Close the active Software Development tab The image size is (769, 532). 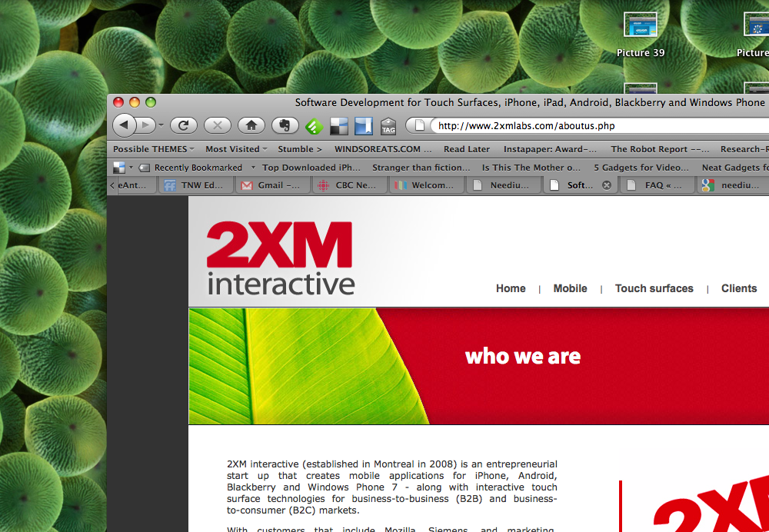pos(606,185)
